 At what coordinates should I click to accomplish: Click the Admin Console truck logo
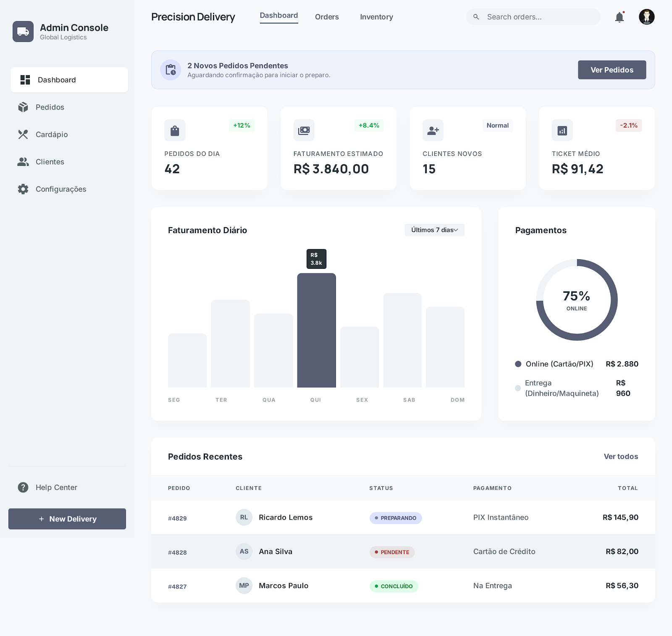point(23,32)
